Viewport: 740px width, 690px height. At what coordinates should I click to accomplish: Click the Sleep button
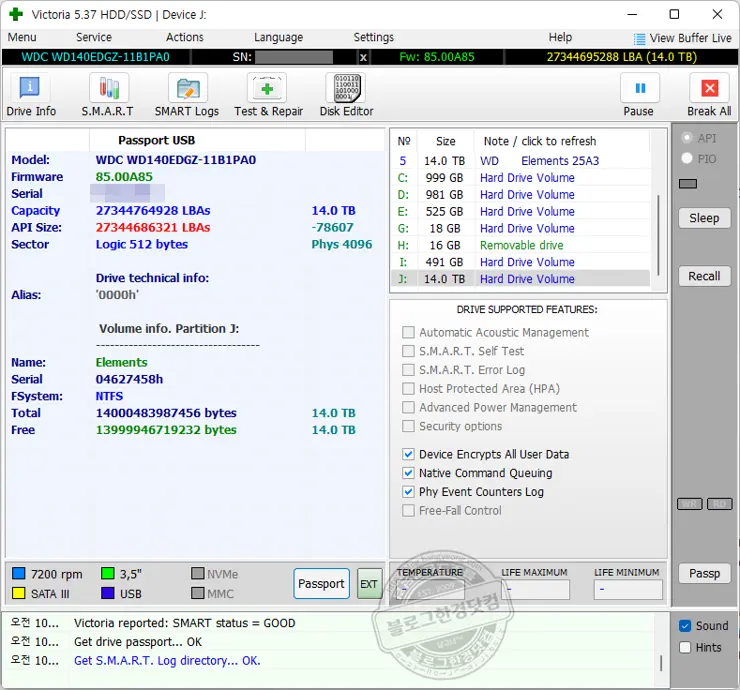pos(704,218)
